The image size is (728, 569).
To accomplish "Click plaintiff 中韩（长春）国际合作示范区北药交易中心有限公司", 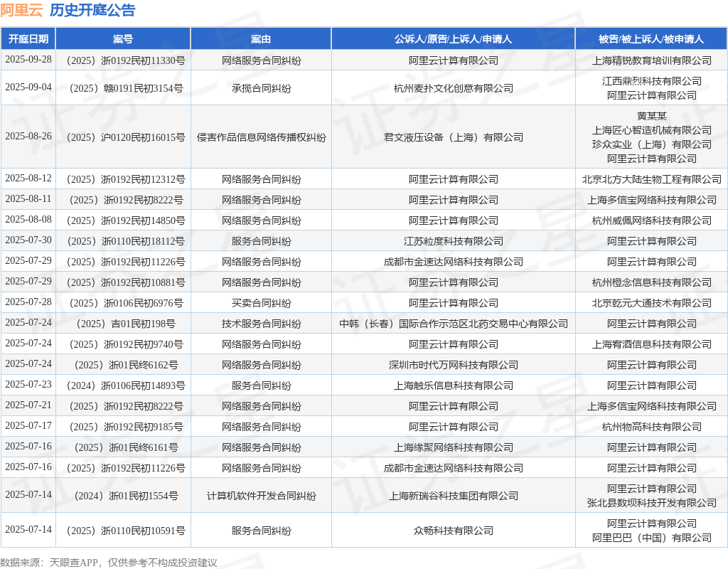I will coord(453,324).
